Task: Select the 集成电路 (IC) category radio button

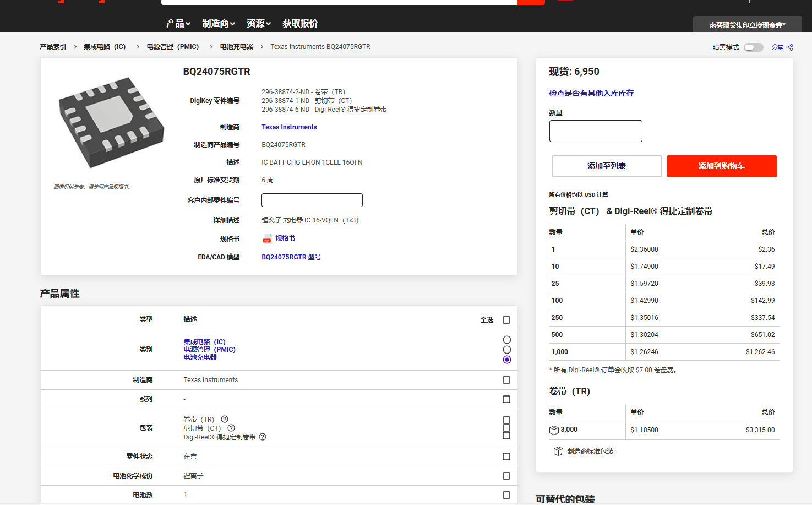Action: 507,340
